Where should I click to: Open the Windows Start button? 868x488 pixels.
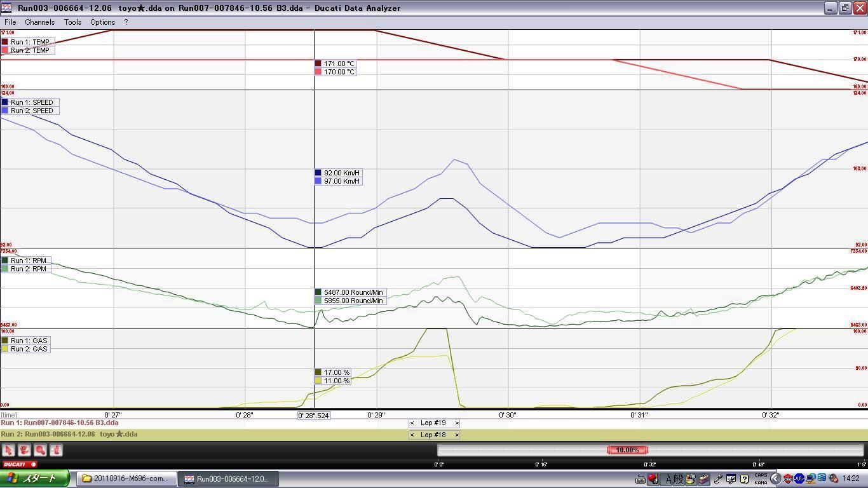[x=35, y=478]
